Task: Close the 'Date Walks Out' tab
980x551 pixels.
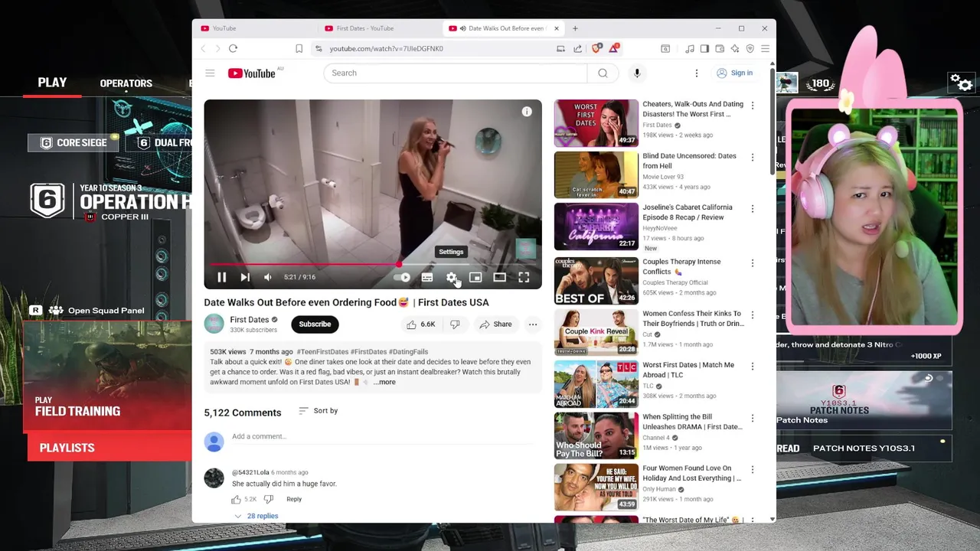Action: pyautogui.click(x=557, y=28)
